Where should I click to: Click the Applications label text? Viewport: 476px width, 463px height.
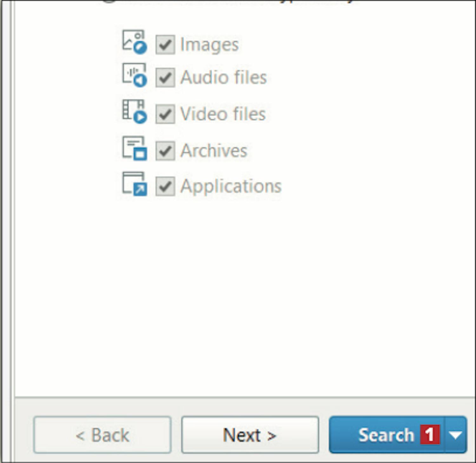tap(231, 187)
